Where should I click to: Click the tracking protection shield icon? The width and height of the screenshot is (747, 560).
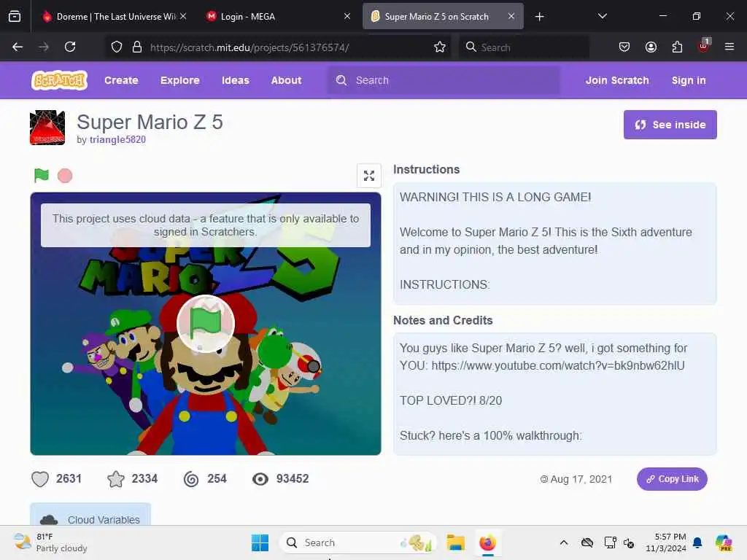pos(117,47)
